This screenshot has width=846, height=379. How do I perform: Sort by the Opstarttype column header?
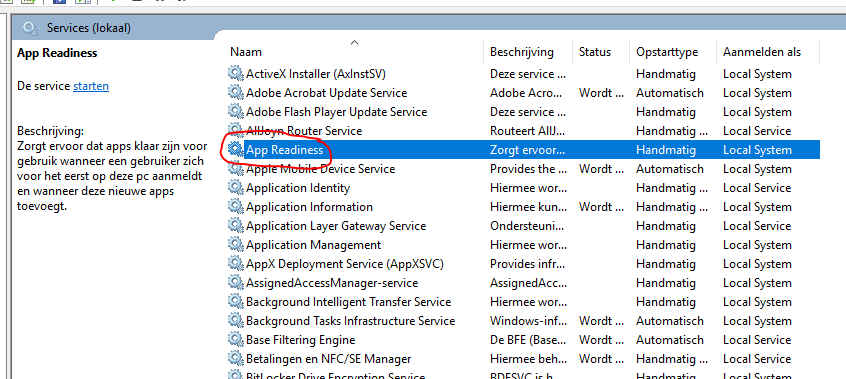(x=667, y=52)
